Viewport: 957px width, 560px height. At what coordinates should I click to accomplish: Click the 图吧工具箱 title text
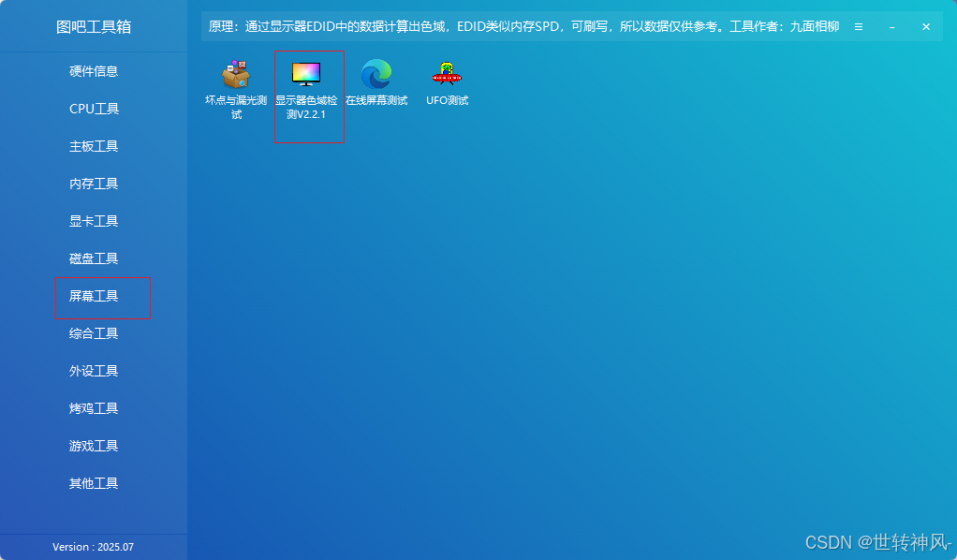(x=94, y=27)
